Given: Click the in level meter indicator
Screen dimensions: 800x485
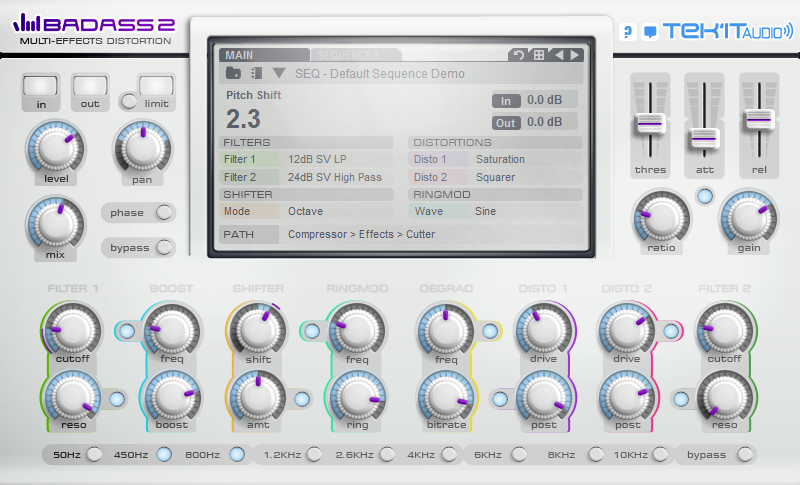Looking at the screenshot, I should pos(40,86).
